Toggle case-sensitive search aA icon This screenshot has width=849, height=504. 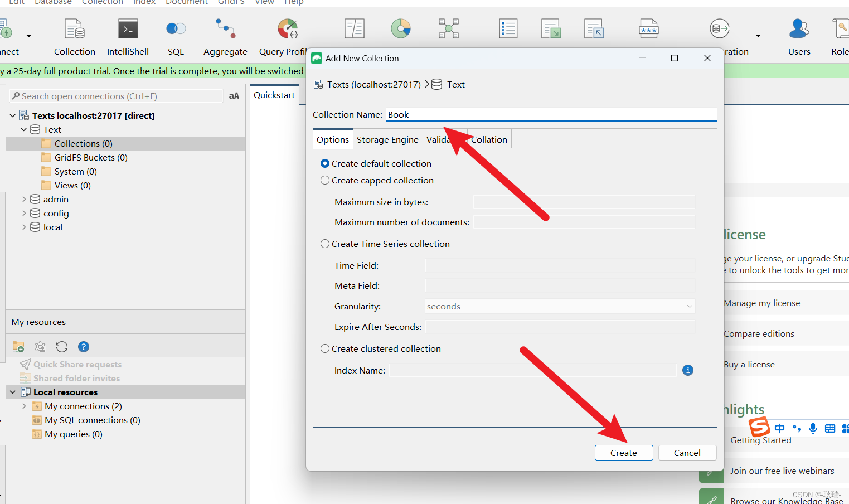point(234,96)
